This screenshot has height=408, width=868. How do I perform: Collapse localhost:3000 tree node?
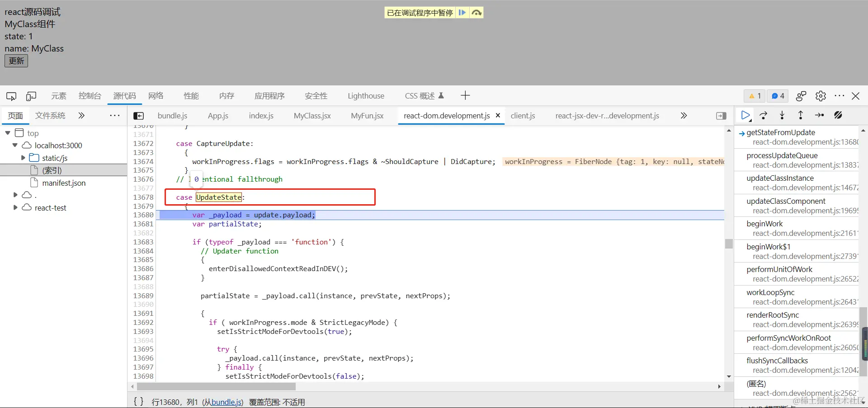coord(15,145)
